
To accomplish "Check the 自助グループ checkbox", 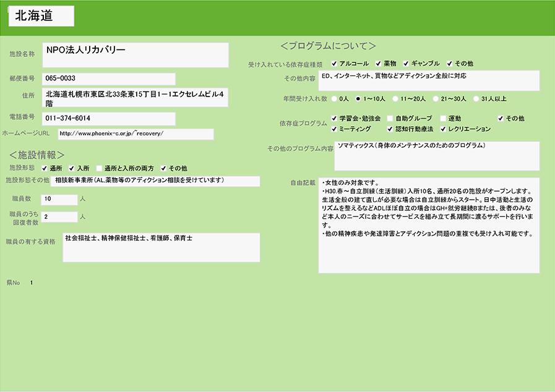I will coord(390,118).
